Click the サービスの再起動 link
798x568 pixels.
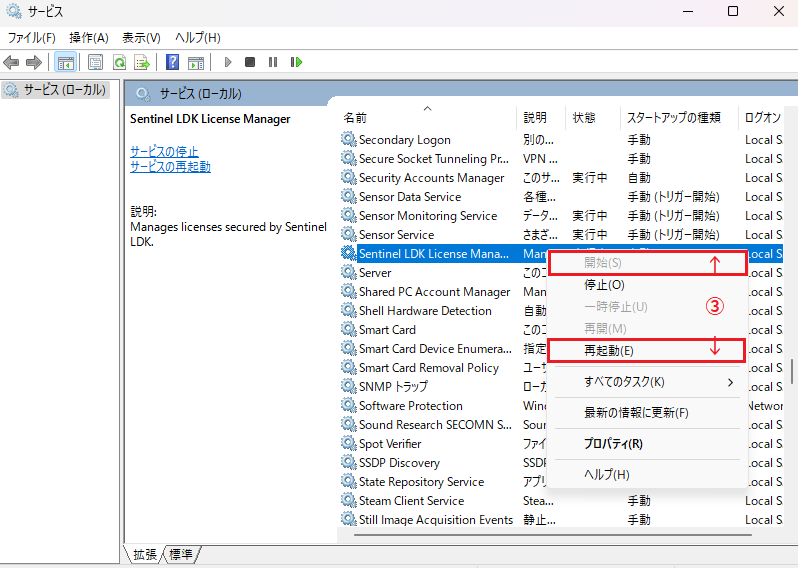pos(170,167)
